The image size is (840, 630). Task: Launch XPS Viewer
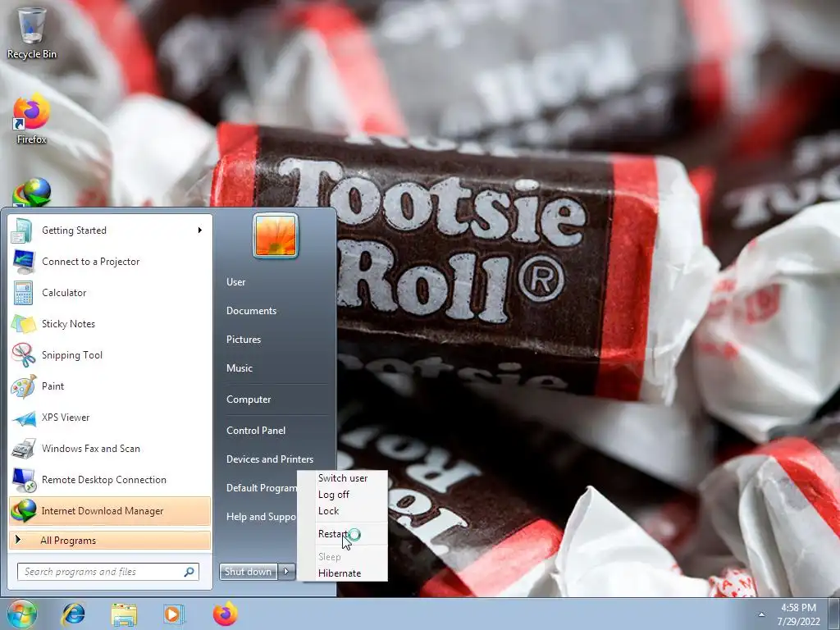coord(109,418)
